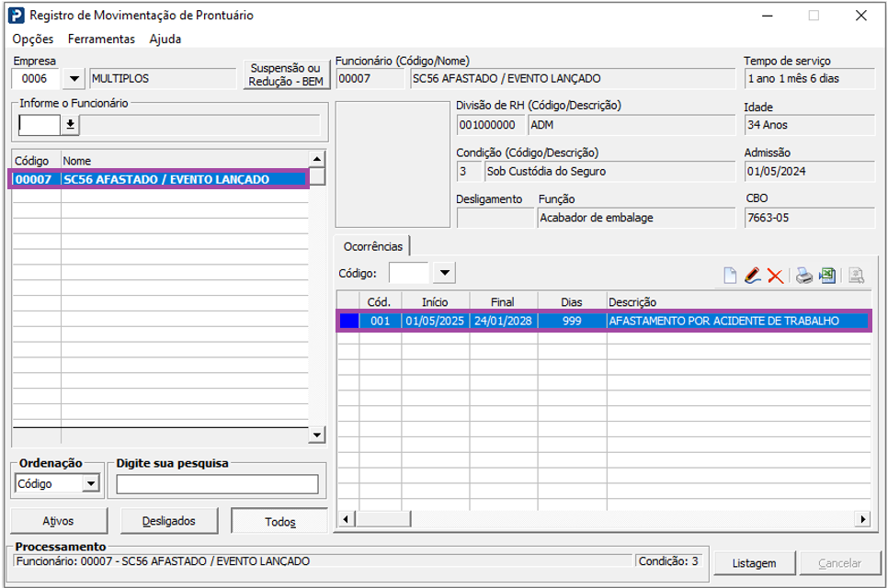Click the Admissão date 01/05/2024
Image resolution: width=888 pixels, height=588 pixels.
pos(810,172)
